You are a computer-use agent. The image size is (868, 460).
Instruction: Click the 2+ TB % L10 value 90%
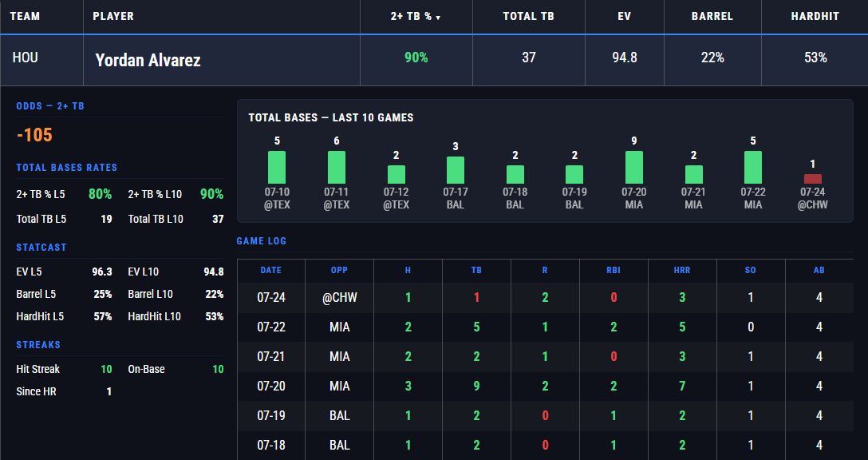click(212, 194)
